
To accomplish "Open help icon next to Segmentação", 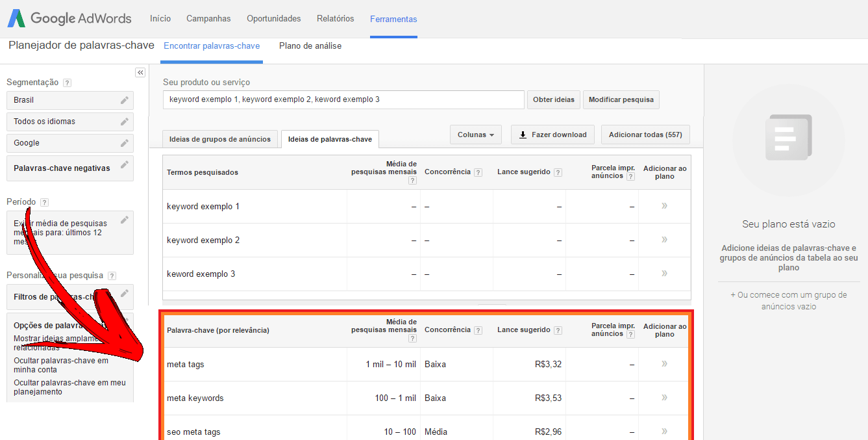I will (67, 83).
